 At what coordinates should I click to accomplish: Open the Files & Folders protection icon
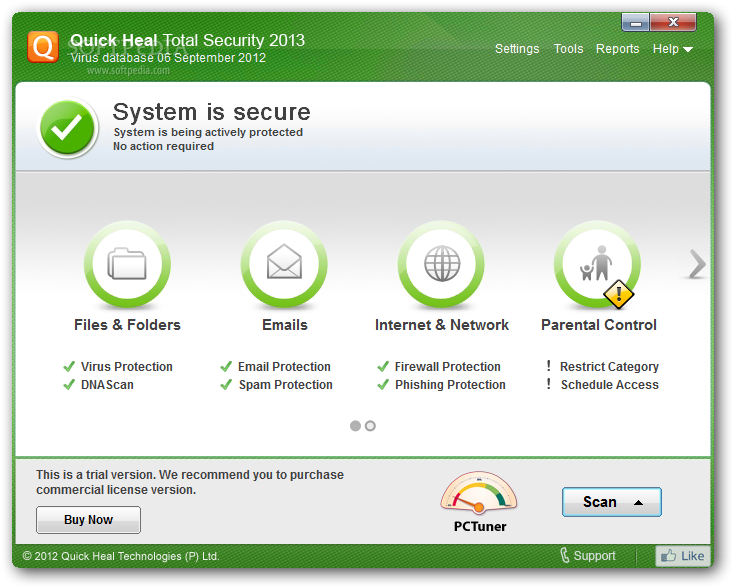tap(127, 265)
